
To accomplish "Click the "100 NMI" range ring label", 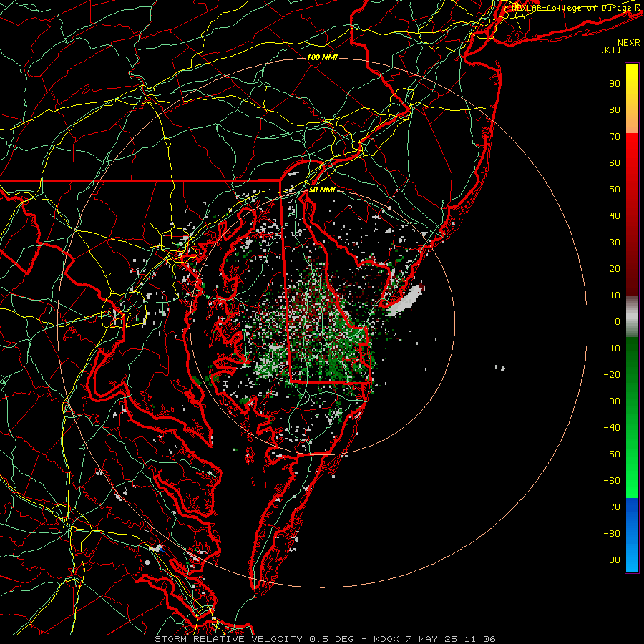I will pos(322,57).
